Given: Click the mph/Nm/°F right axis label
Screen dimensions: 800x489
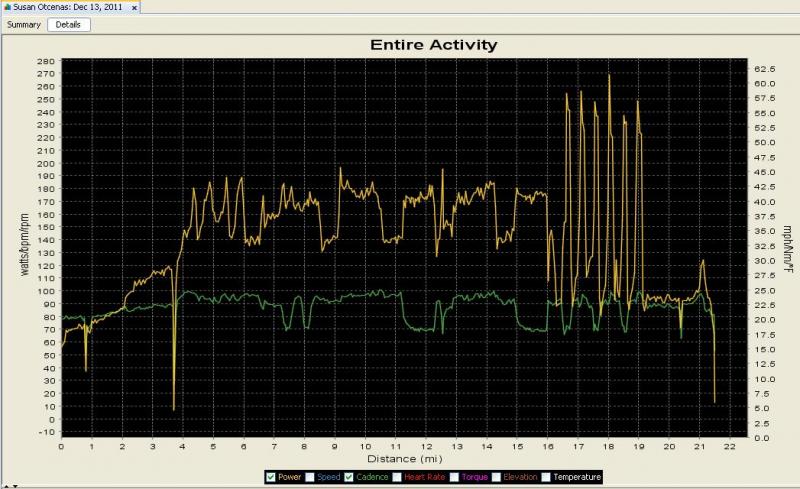Looking at the screenshot, I should (x=787, y=246).
